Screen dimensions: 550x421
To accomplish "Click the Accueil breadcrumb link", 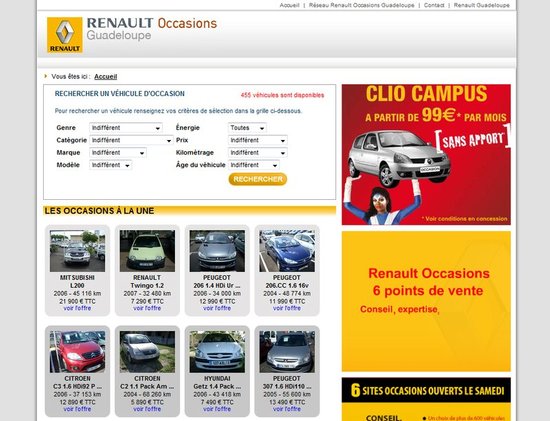I will [106, 76].
